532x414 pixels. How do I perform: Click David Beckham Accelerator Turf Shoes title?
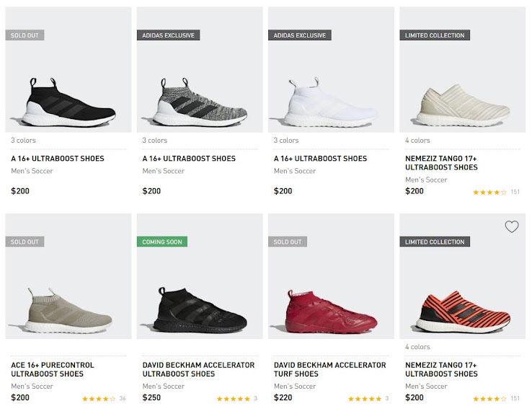[329, 369]
